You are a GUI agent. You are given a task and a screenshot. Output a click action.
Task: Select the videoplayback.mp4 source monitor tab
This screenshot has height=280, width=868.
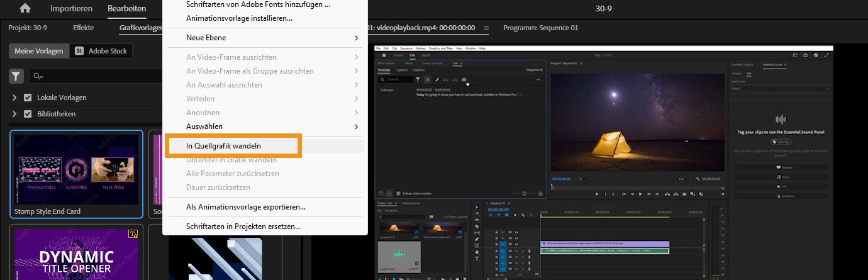[x=421, y=28]
